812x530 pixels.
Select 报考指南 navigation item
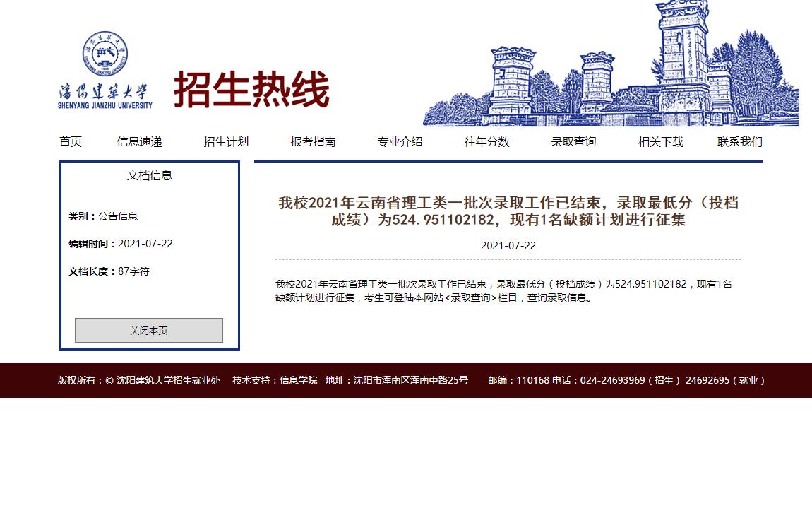[313, 141]
